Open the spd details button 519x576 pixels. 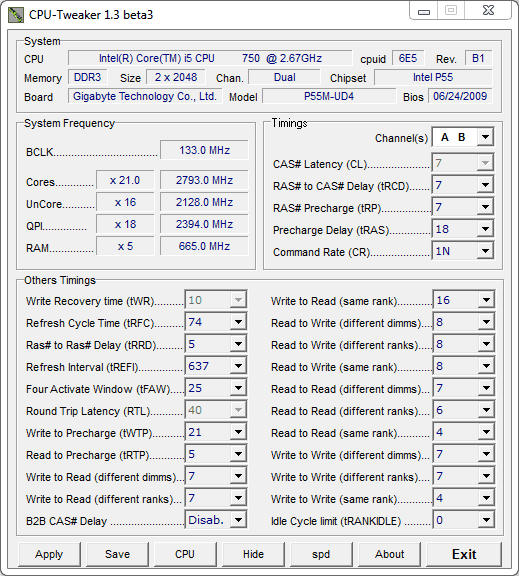click(321, 554)
